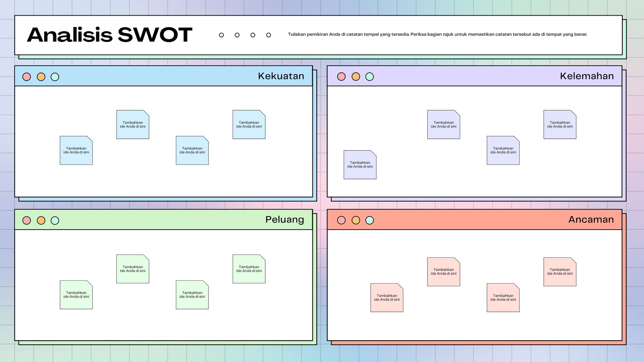644x362 pixels.
Task: Click the fourth small circle beside the title
Action: (268, 35)
